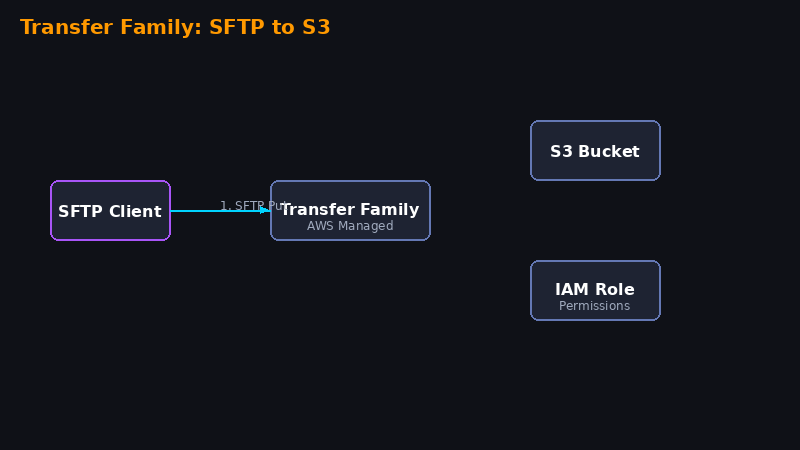Select the S3 Bucket node
800x450 pixels.
tap(595, 151)
